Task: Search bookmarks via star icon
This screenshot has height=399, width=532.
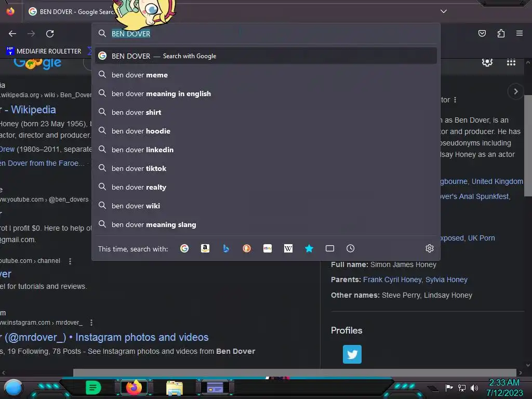Action: tap(309, 248)
